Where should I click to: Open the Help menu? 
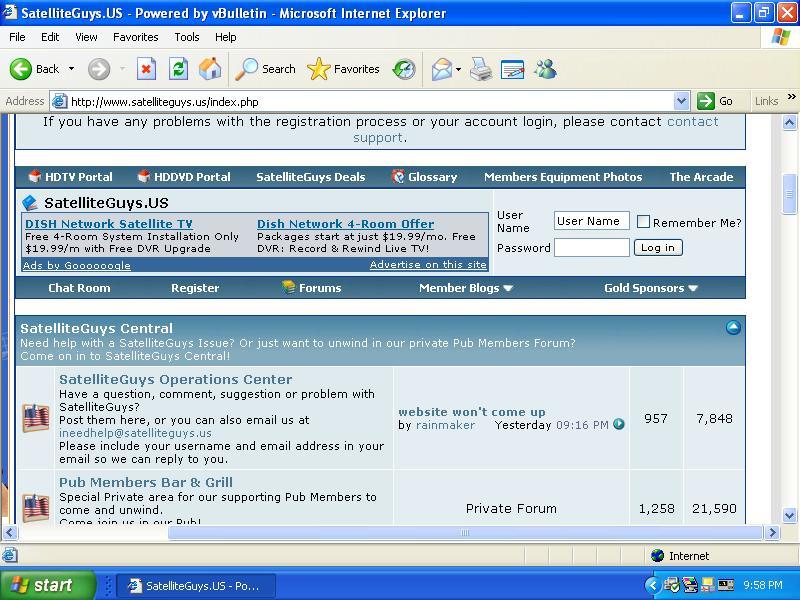click(226, 37)
